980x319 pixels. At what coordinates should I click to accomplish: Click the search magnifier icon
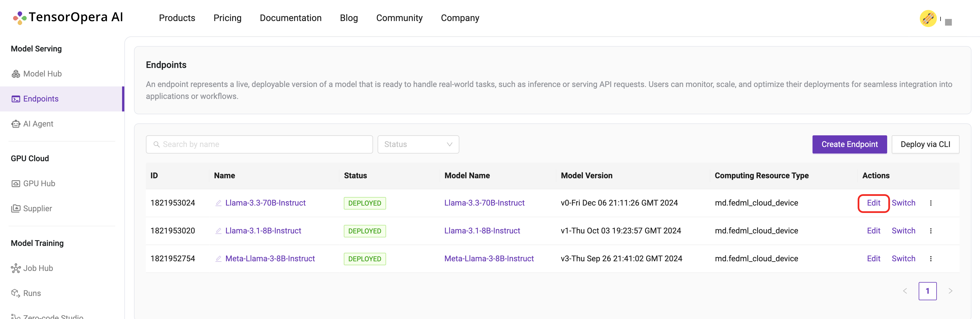156,144
